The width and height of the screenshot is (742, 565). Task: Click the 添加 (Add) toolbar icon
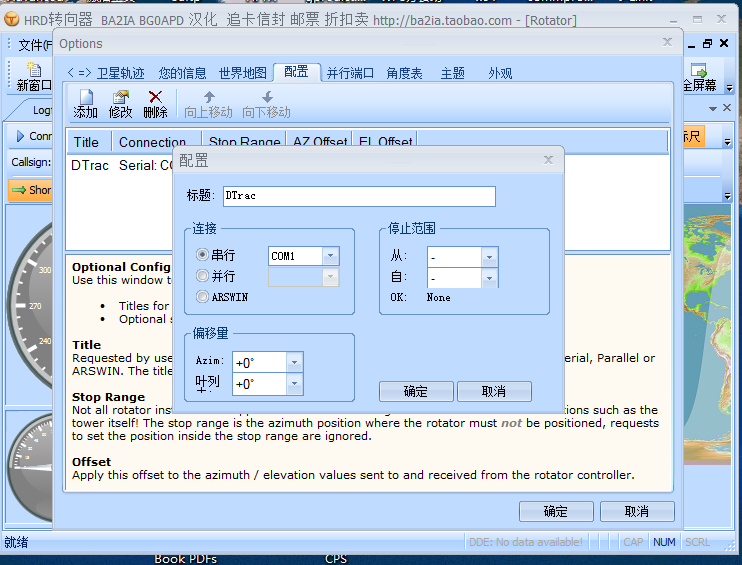pos(86,98)
